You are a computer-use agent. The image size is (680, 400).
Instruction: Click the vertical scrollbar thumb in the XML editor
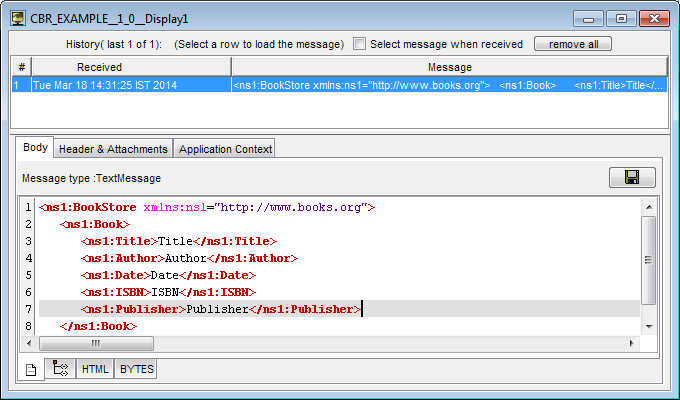pyautogui.click(x=648, y=260)
